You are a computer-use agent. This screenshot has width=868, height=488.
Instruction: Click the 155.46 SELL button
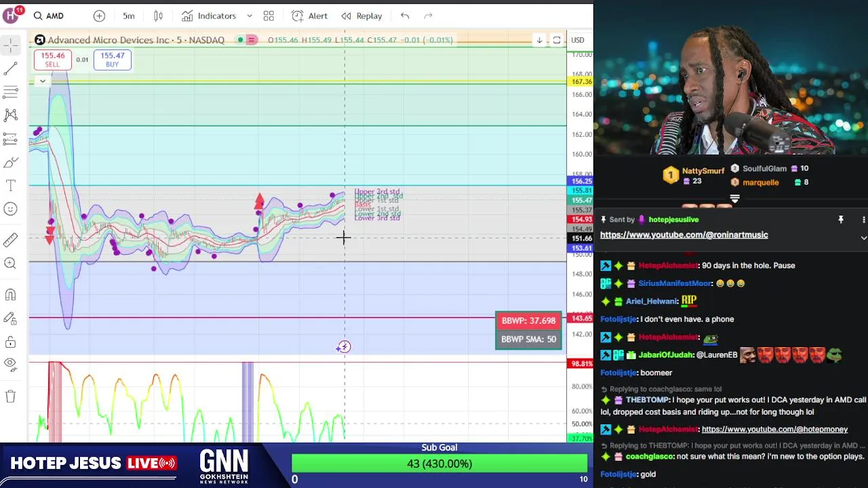[52, 60]
